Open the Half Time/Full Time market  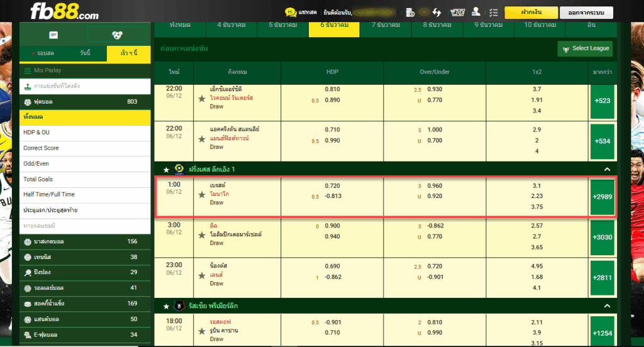click(x=85, y=195)
